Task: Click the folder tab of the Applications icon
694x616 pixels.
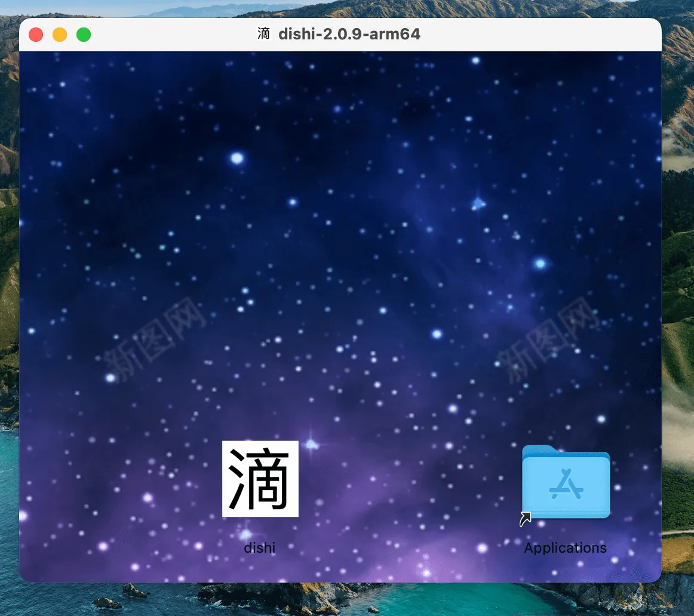Action: [x=541, y=449]
